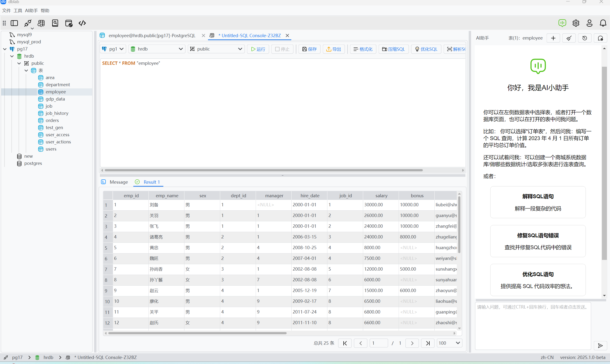Viewport: 610px width, 364px height.
Task: Open settings gear icon
Action: point(576,23)
